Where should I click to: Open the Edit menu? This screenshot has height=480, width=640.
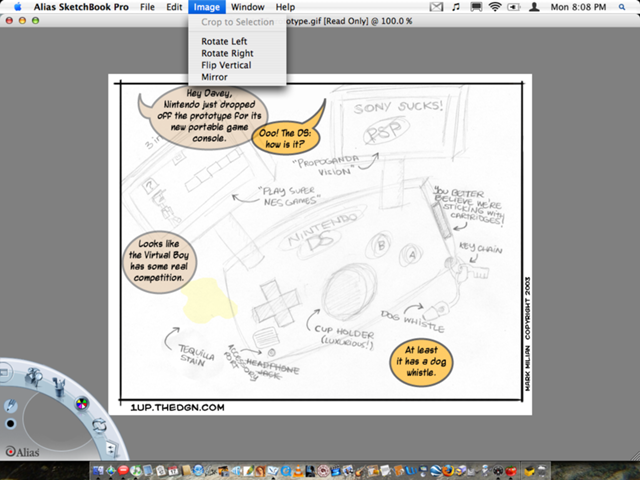pos(174,7)
